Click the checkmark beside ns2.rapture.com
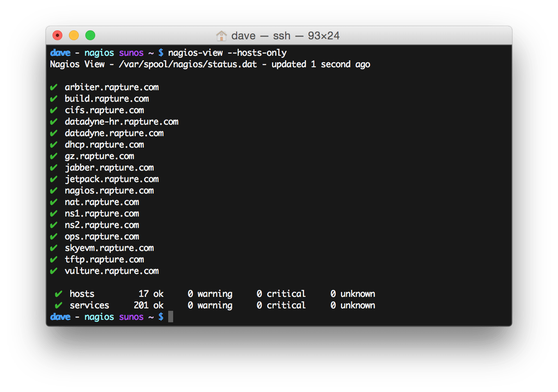558x392 pixels. [54, 225]
